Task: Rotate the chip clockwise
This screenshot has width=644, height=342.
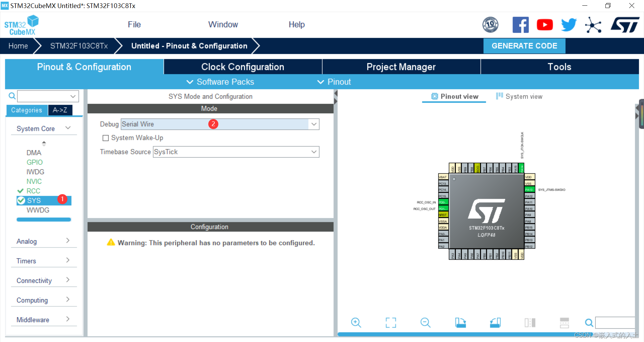Action: pyautogui.click(x=460, y=323)
